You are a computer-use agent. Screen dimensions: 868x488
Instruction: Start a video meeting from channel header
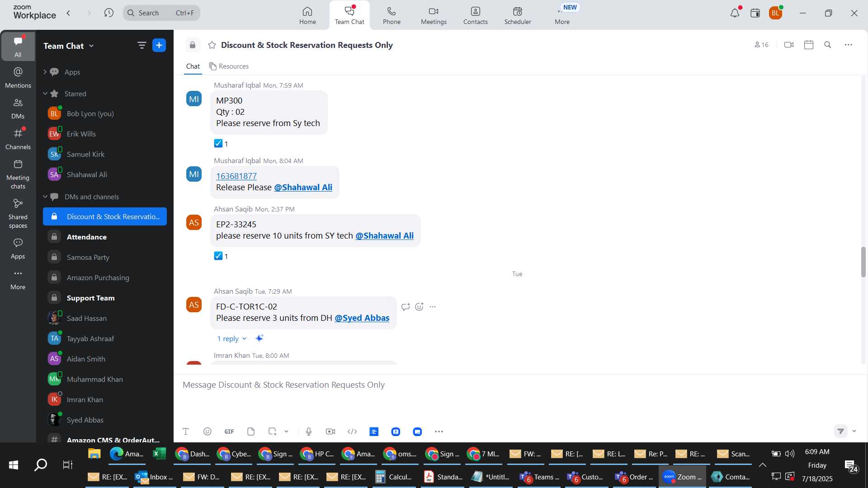(x=789, y=45)
